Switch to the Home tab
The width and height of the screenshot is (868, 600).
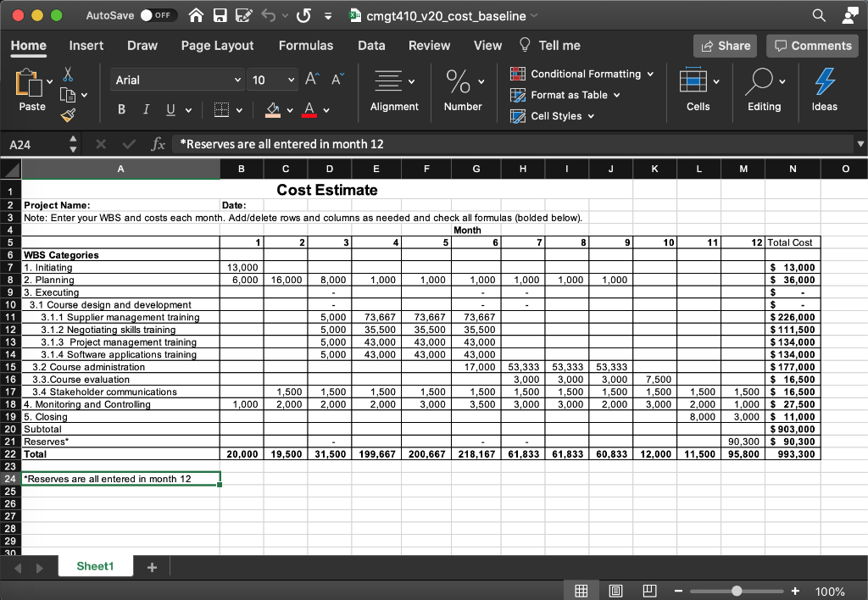click(x=29, y=46)
